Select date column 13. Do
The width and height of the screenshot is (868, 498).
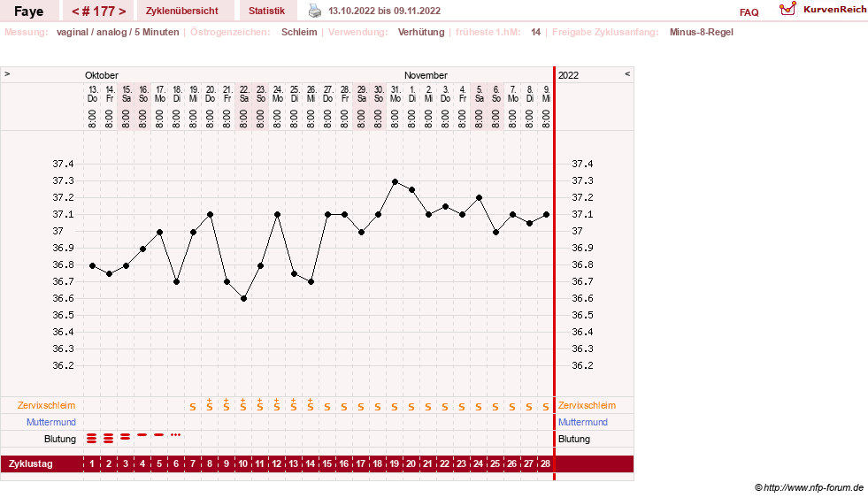click(92, 94)
